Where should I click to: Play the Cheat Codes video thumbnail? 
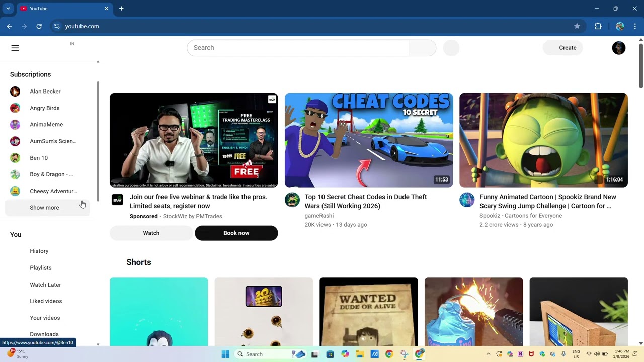[x=369, y=140]
